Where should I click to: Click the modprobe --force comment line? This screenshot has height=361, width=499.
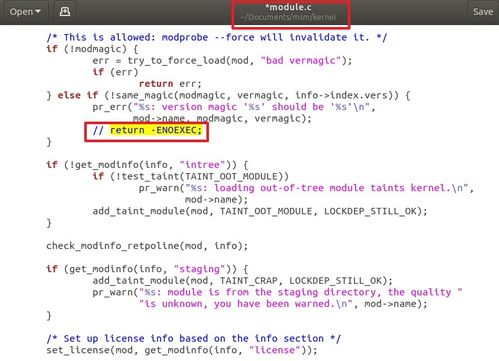point(217,37)
